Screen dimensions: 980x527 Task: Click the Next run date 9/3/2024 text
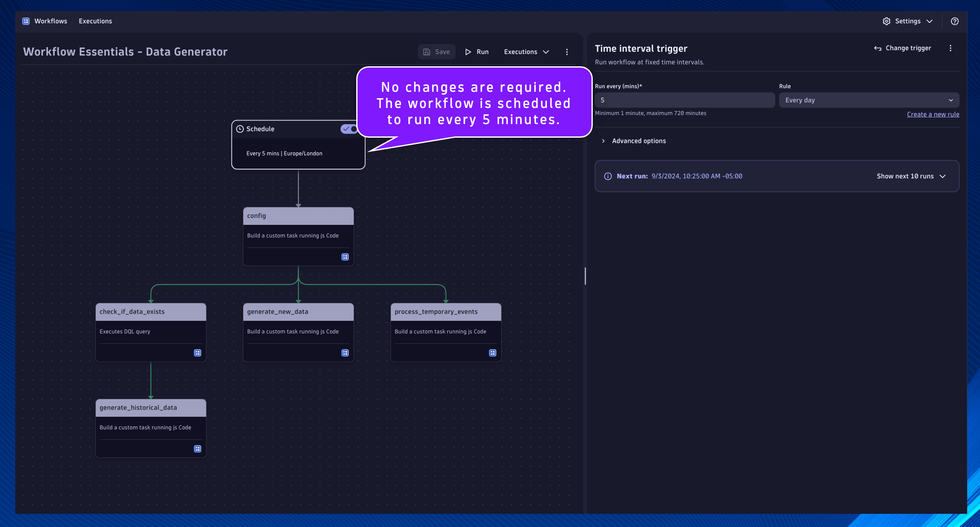697,176
